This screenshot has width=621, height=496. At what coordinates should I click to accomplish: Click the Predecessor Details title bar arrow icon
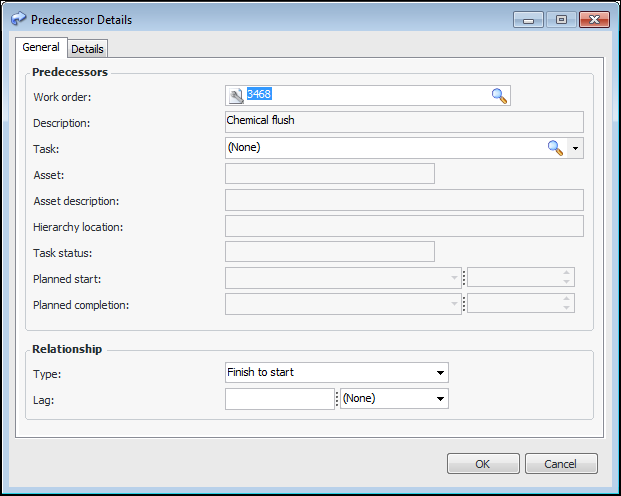[x=19, y=19]
